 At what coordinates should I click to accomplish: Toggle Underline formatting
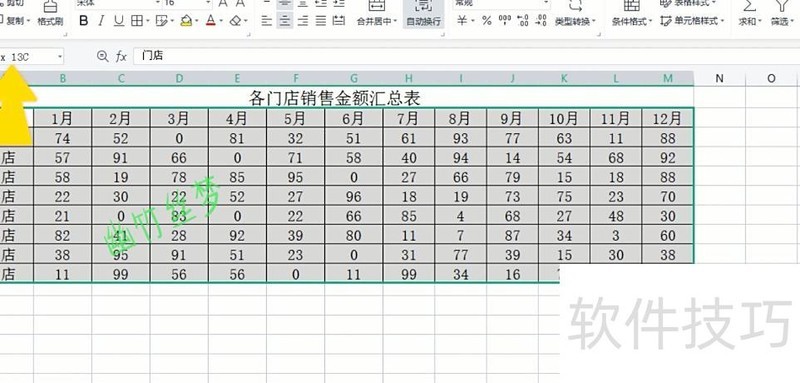click(x=119, y=21)
